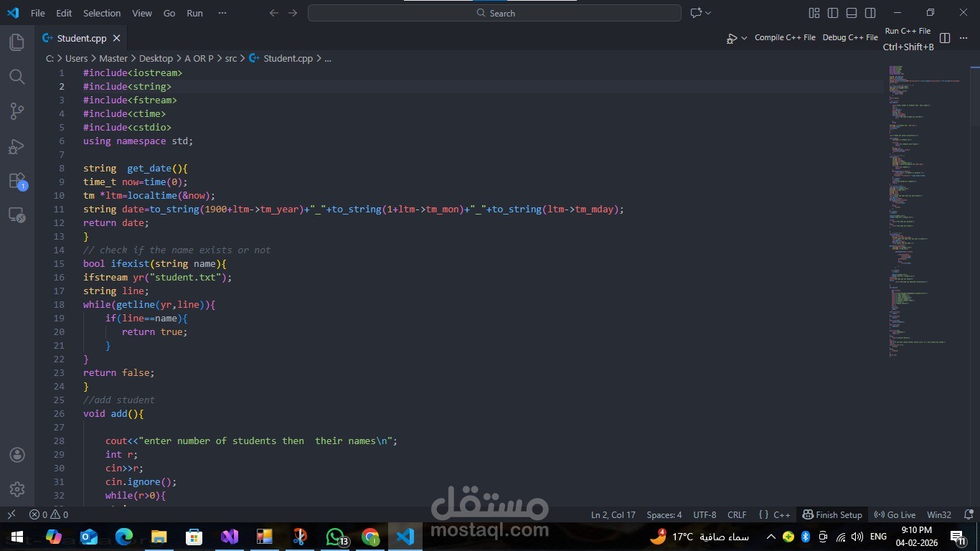Open the Source Control view

(x=17, y=111)
